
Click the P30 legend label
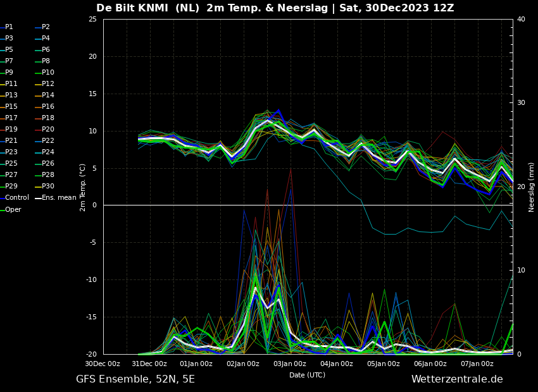(48, 186)
